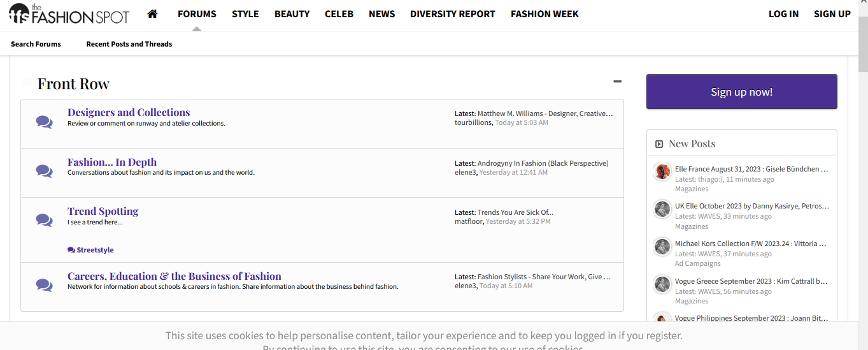The image size is (868, 350).
Task: Open avatar next to Vogue Greece September post
Action: coord(662,284)
